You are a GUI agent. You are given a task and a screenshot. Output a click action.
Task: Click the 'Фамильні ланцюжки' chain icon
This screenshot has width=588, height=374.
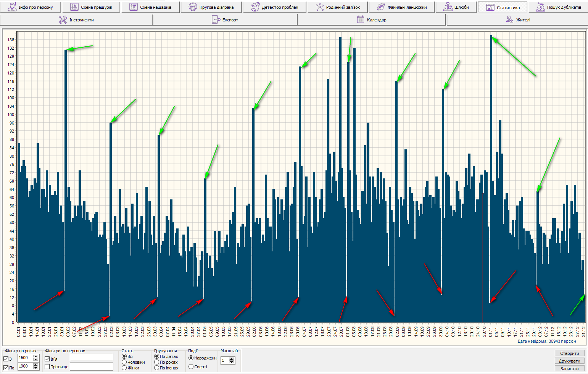[381, 7]
